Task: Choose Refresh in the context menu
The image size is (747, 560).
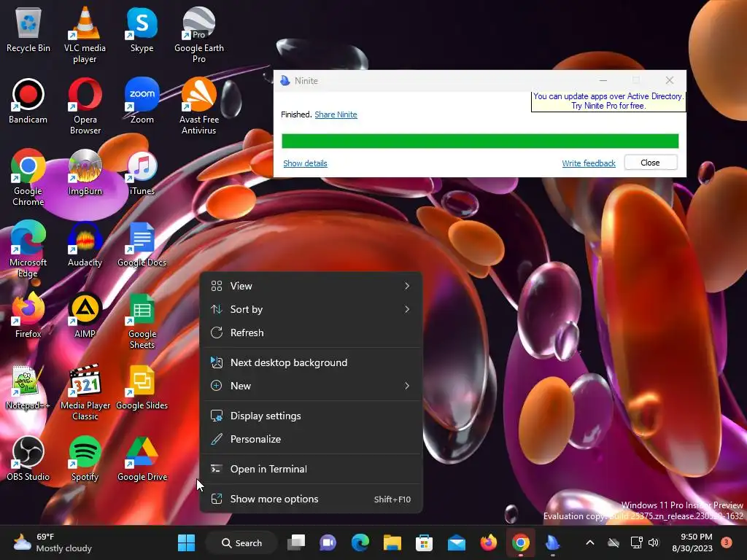Action: click(311, 332)
